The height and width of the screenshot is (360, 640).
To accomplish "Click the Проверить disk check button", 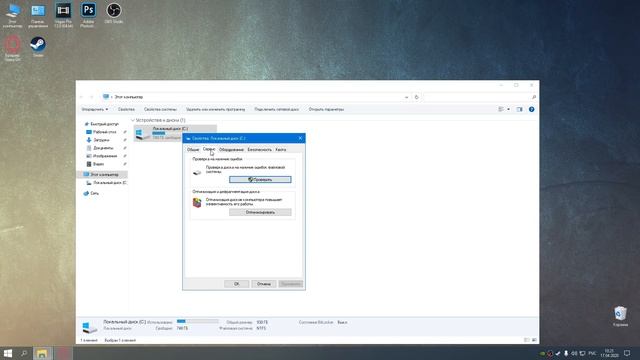I will (260, 180).
